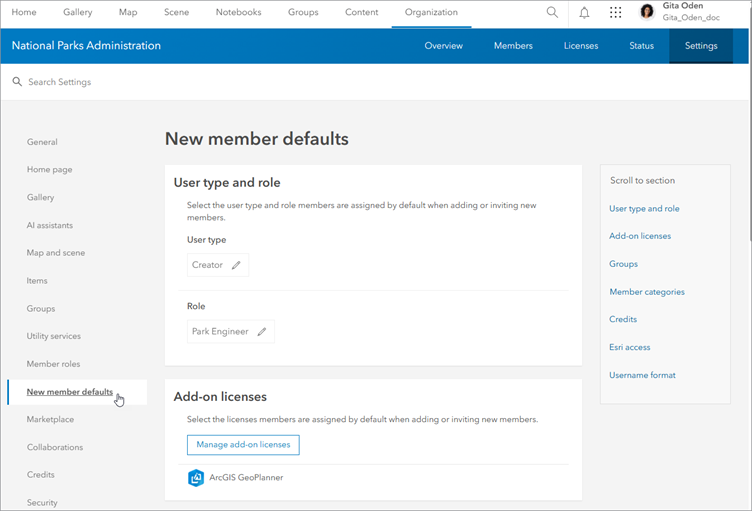Click Gita Oden profile avatar

tap(647, 12)
